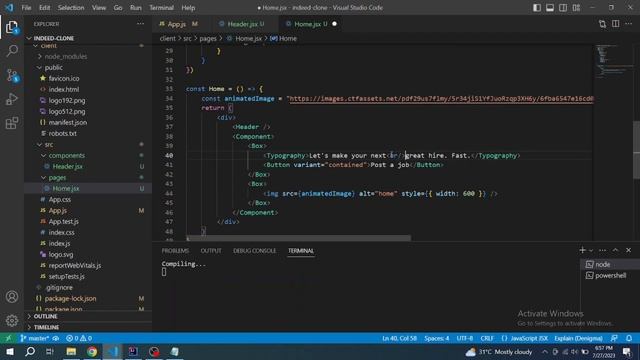Collapse the pages folder
640x360 pixels.
point(88,178)
